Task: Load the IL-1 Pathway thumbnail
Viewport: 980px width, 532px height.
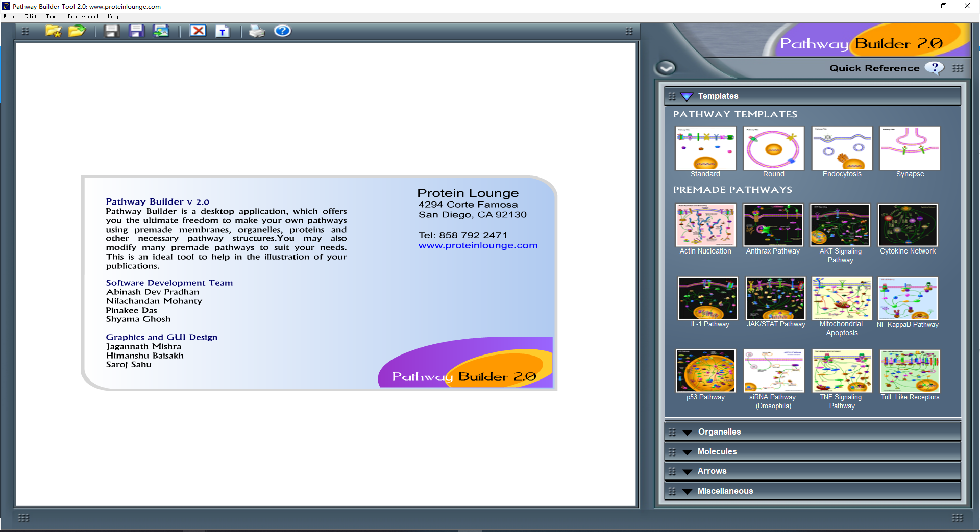Action: pyautogui.click(x=708, y=298)
